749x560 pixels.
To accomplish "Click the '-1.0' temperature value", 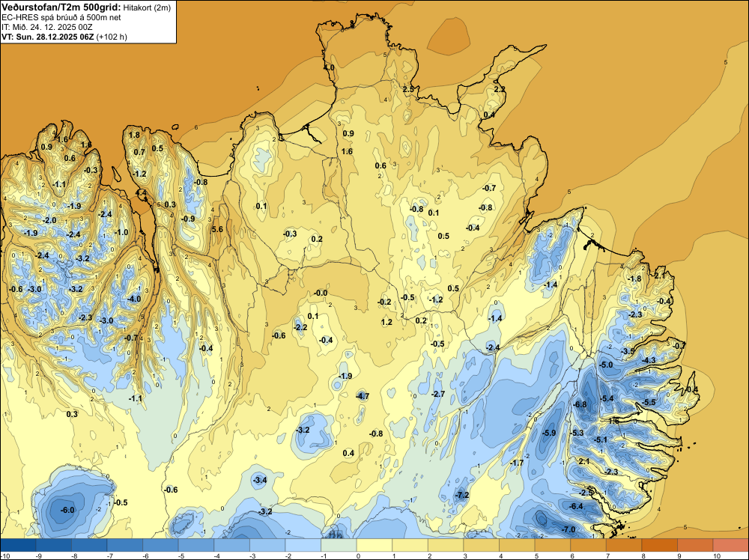I will pyautogui.click(x=121, y=232).
